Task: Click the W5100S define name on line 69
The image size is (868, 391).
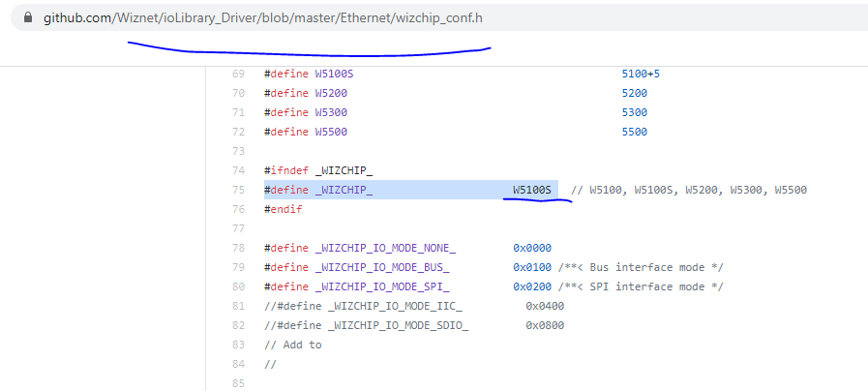Action: (x=335, y=74)
